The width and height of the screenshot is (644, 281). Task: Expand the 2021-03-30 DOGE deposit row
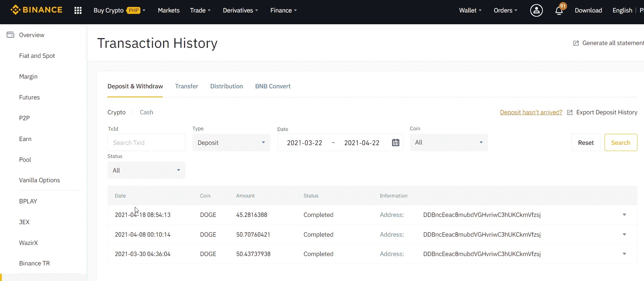coord(624,254)
